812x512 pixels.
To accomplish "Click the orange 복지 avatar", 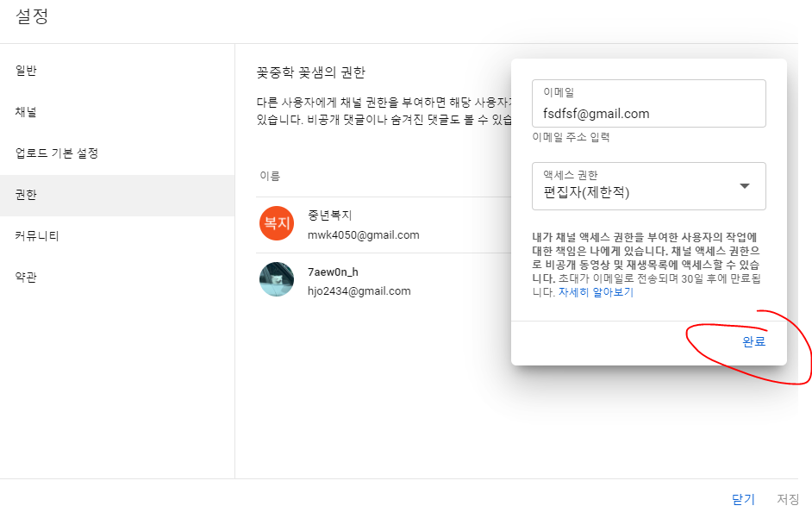I will [x=277, y=223].
